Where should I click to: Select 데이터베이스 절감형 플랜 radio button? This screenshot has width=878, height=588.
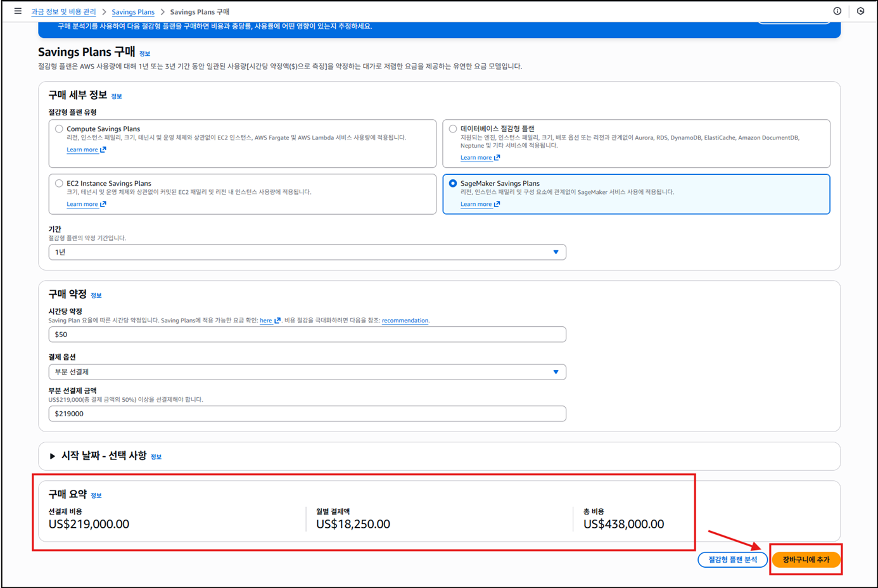(x=453, y=129)
